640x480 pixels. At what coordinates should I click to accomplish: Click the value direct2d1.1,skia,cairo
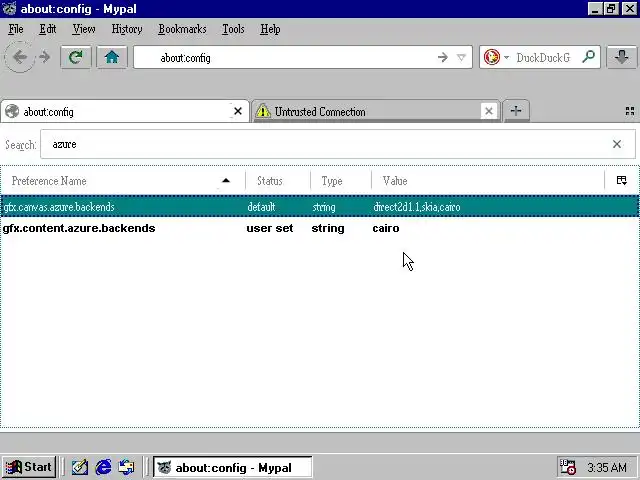(x=417, y=207)
